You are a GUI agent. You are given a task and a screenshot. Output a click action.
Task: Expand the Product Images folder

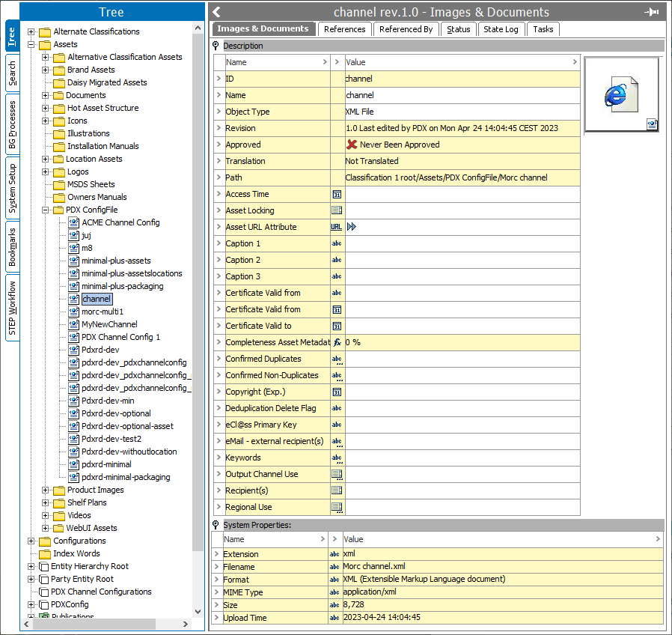pyautogui.click(x=46, y=490)
